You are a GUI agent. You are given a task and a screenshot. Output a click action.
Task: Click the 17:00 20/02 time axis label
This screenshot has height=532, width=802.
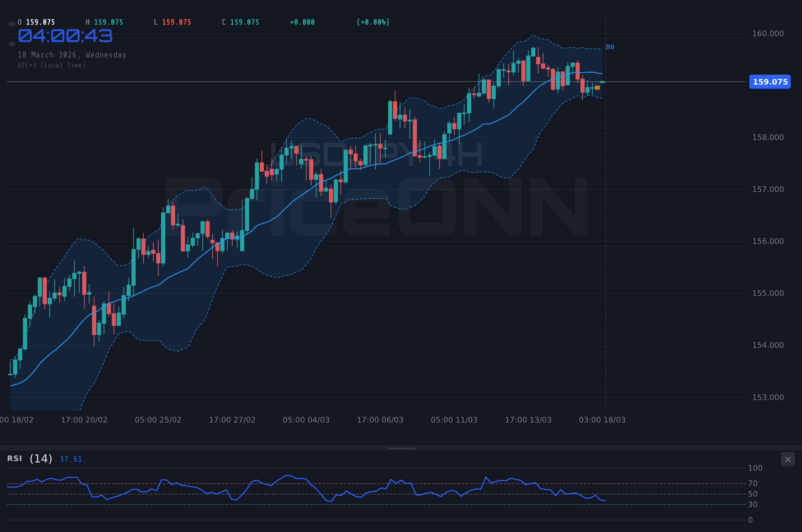coord(84,420)
